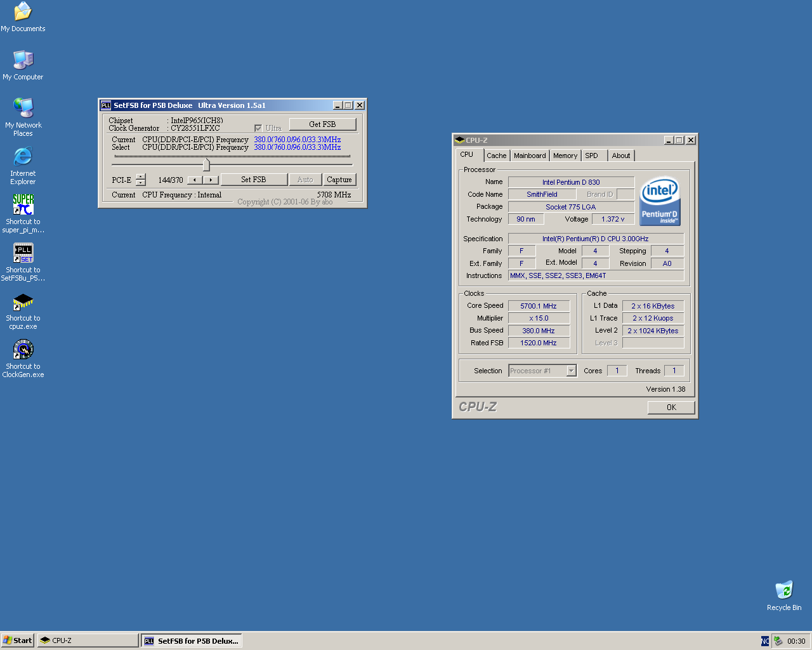
Task: Switch to the Memory tab
Action: click(565, 156)
